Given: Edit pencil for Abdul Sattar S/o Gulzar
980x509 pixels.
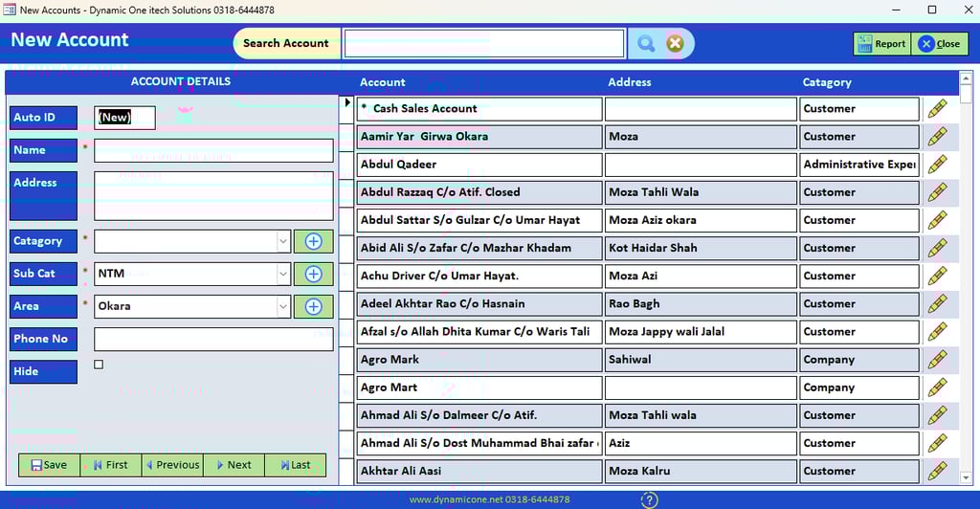Looking at the screenshot, I should [x=938, y=220].
